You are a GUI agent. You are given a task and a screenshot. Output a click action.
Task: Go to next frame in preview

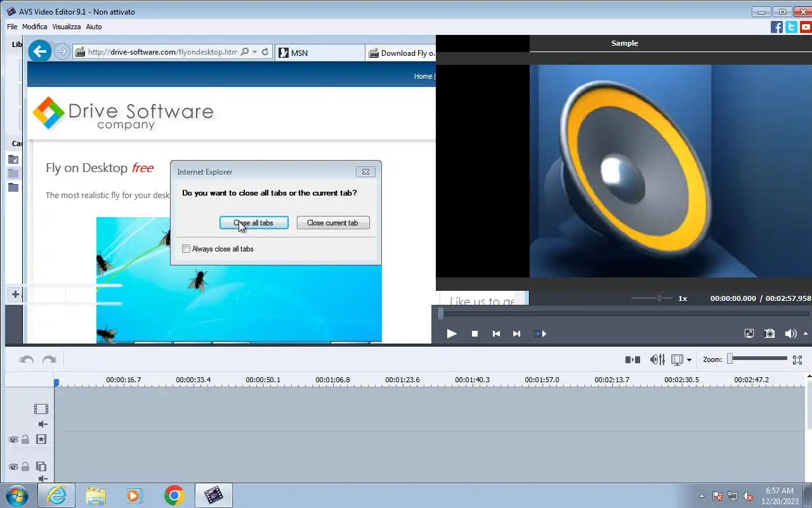point(516,333)
